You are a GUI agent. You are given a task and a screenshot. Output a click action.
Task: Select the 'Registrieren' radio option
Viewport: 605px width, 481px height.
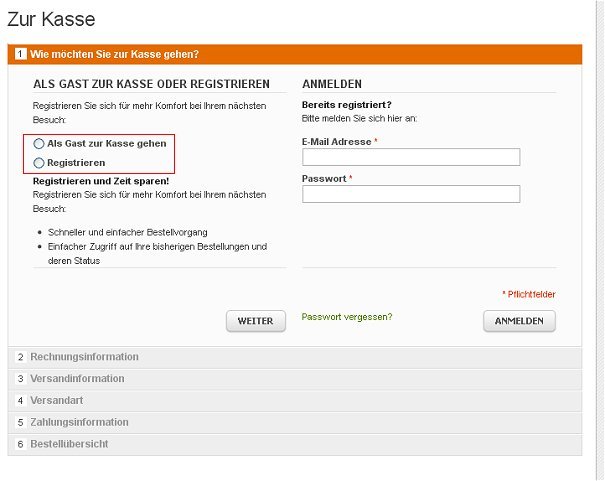(39, 162)
